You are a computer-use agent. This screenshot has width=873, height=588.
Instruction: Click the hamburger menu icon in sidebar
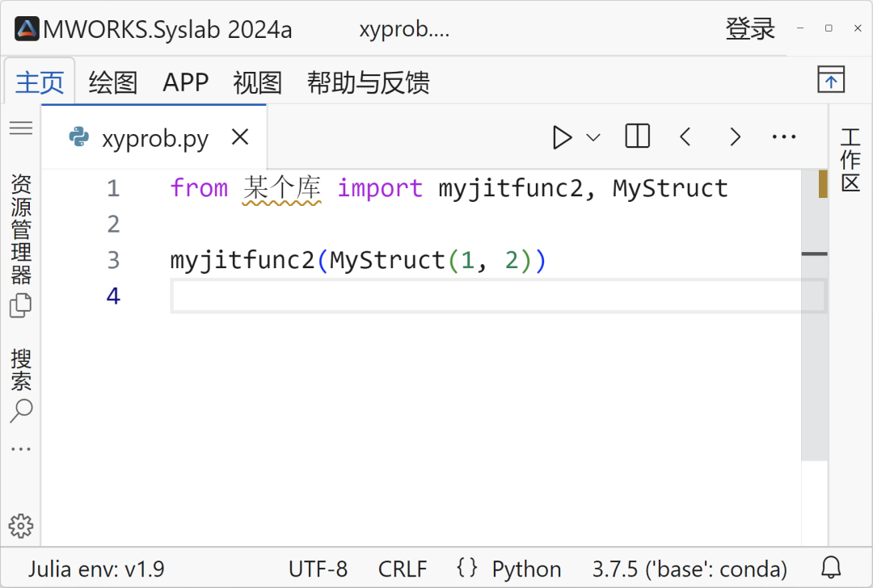(x=20, y=127)
